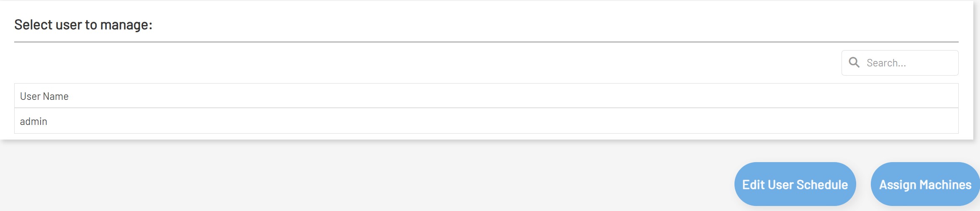
Task: Click the 'User Name' header label text
Action: click(x=44, y=97)
